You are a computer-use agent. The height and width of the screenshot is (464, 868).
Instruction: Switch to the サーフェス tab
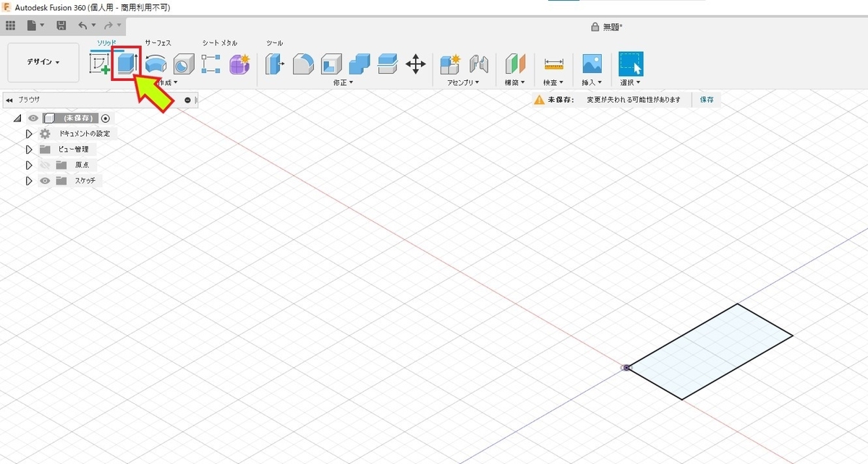click(x=158, y=43)
